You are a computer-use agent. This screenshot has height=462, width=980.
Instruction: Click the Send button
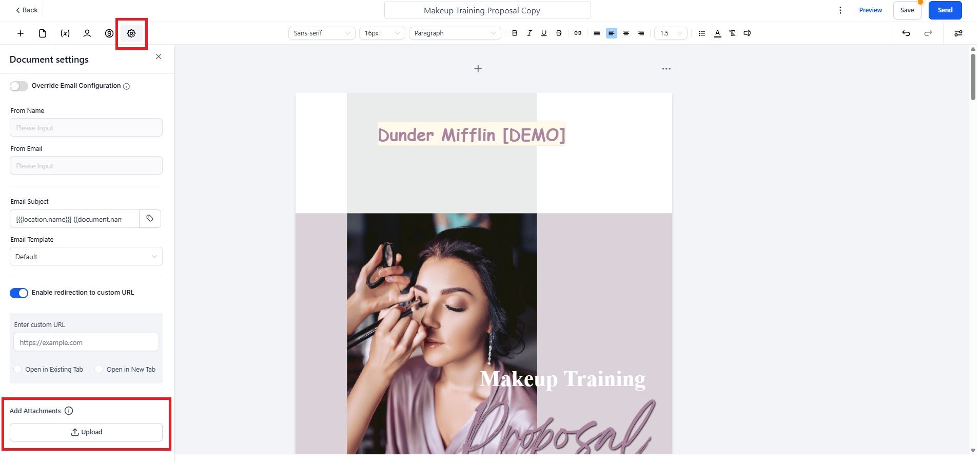pyautogui.click(x=945, y=10)
